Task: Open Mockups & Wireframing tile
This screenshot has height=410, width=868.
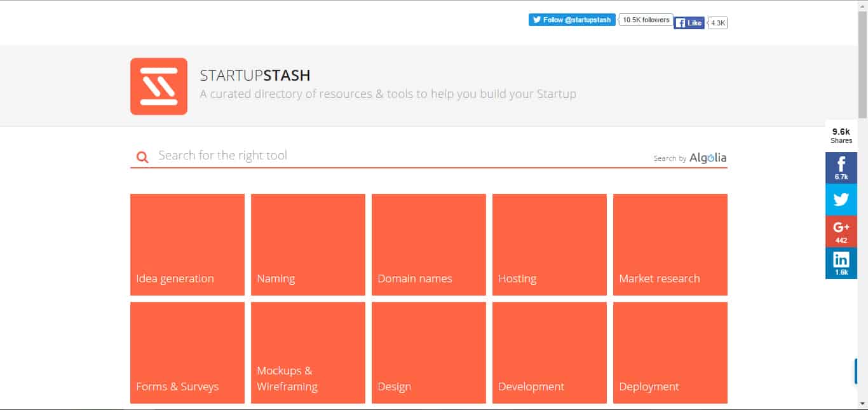Action: click(308, 353)
